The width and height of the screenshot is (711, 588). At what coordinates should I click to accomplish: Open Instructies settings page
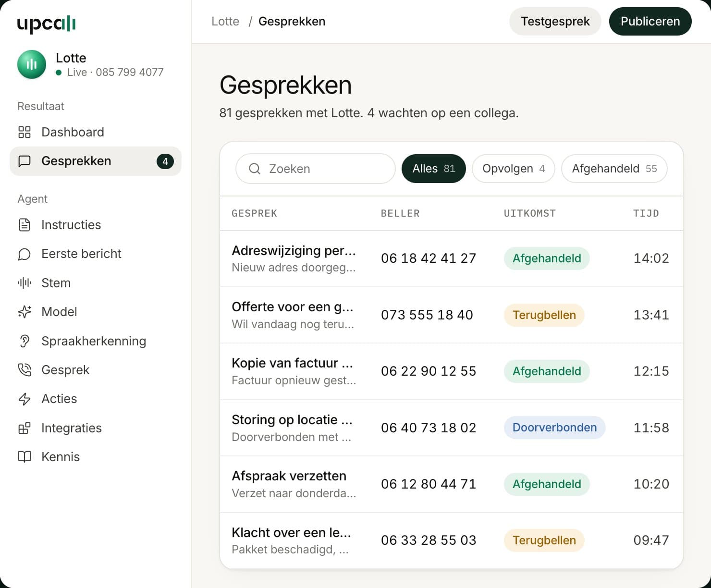(96, 225)
